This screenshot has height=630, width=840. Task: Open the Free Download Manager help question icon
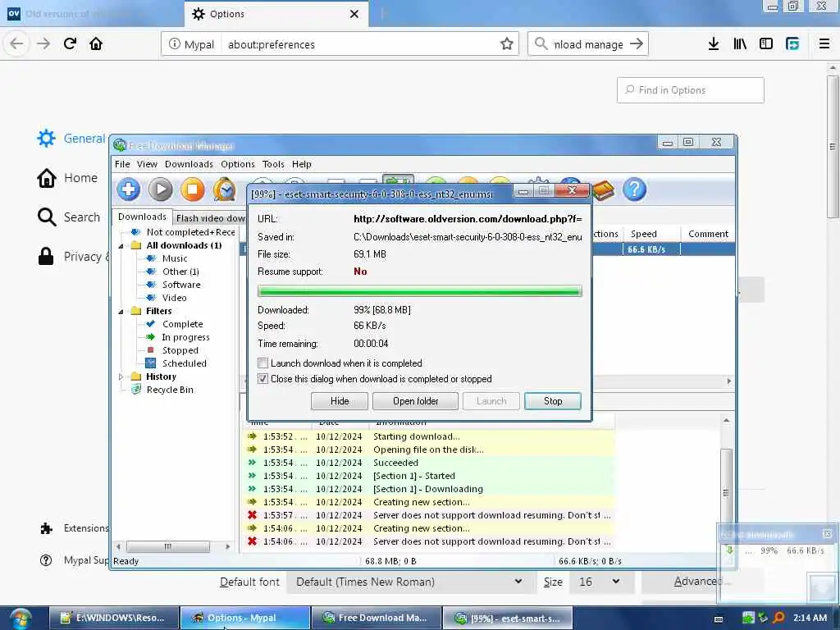pyautogui.click(x=635, y=189)
